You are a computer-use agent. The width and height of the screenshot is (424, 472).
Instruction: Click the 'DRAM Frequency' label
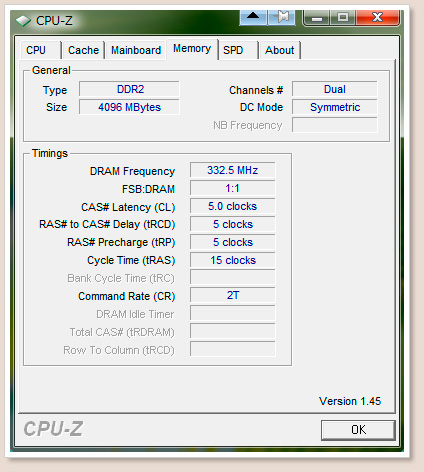(132, 171)
